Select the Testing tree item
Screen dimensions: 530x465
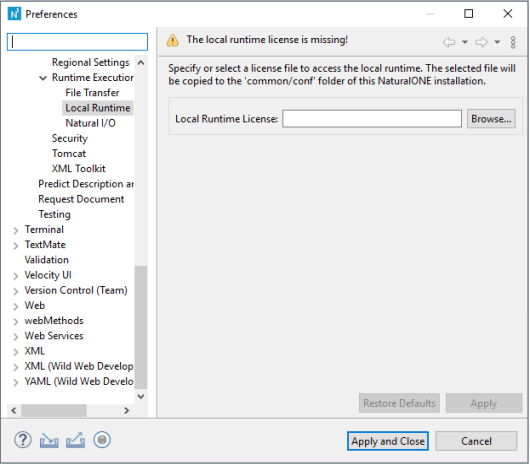pos(54,214)
